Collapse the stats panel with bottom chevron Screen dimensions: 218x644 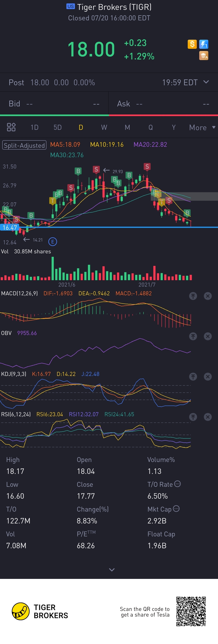(112, 570)
